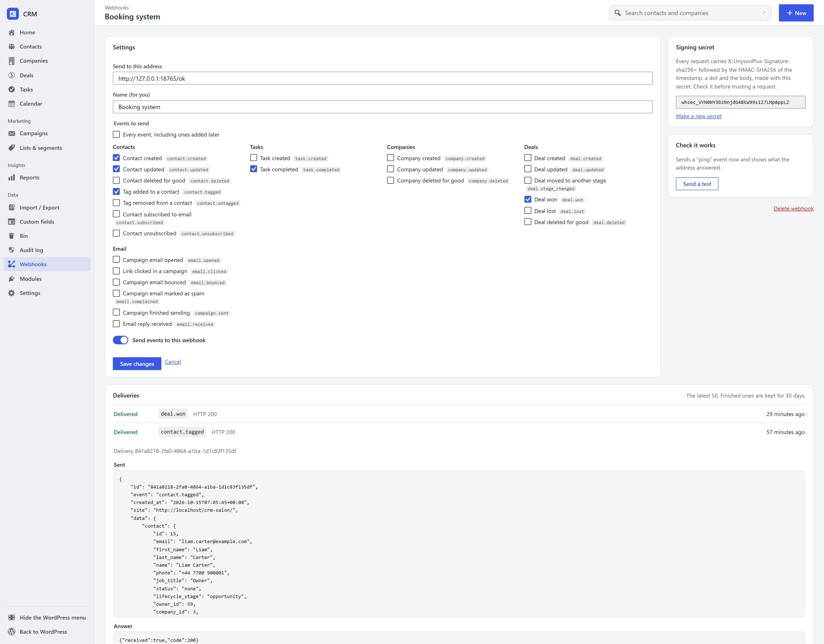Check Deal deleted for good
The width and height of the screenshot is (824, 644).
528,222
